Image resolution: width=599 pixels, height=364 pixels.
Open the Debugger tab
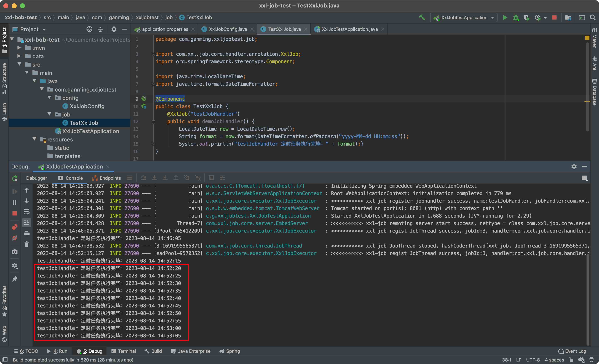(36, 178)
